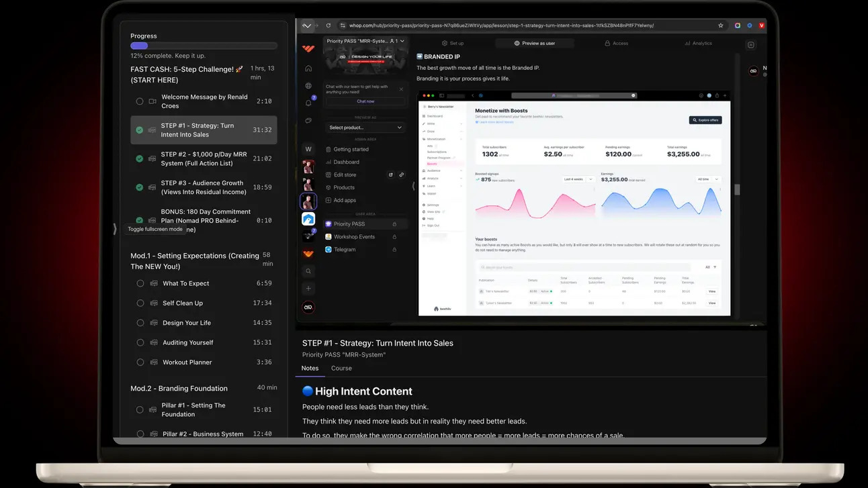Select the Notes tab
The width and height of the screenshot is (868, 488).
[310, 368]
